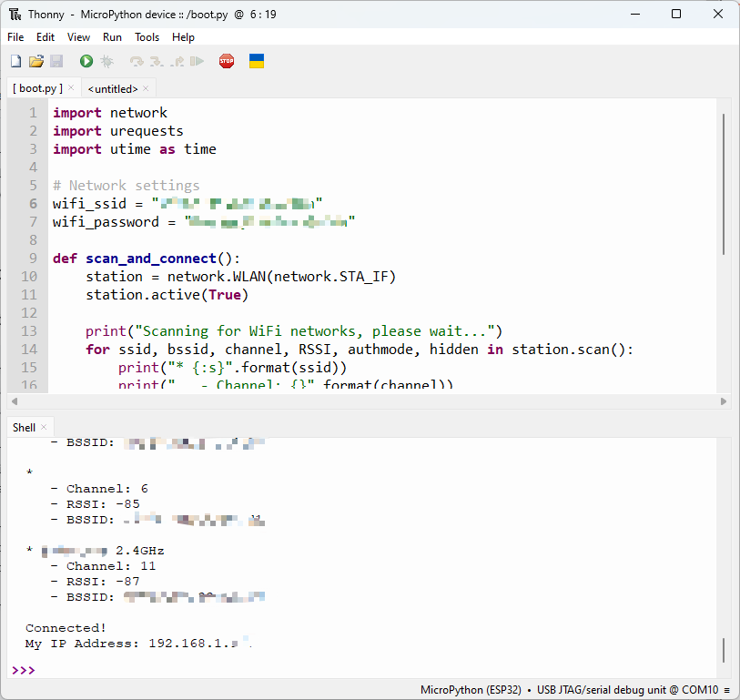Open a file with the folder icon
The image size is (740, 700).
point(36,61)
